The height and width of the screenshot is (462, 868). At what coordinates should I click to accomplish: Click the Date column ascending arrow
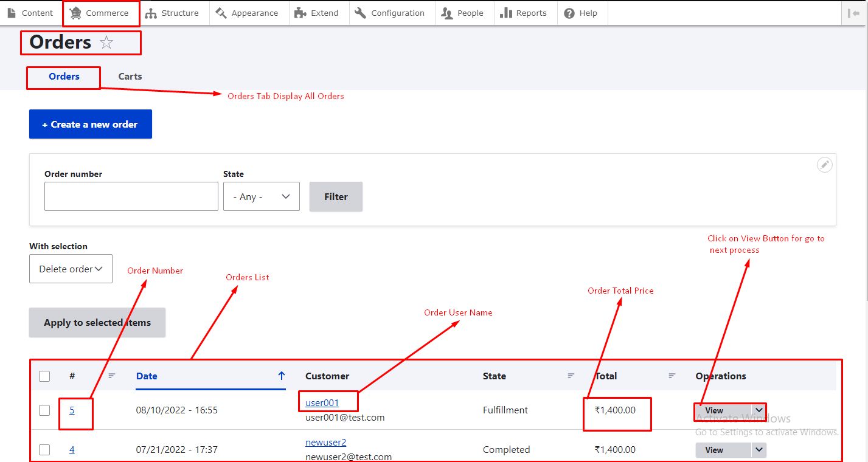pyautogui.click(x=281, y=376)
